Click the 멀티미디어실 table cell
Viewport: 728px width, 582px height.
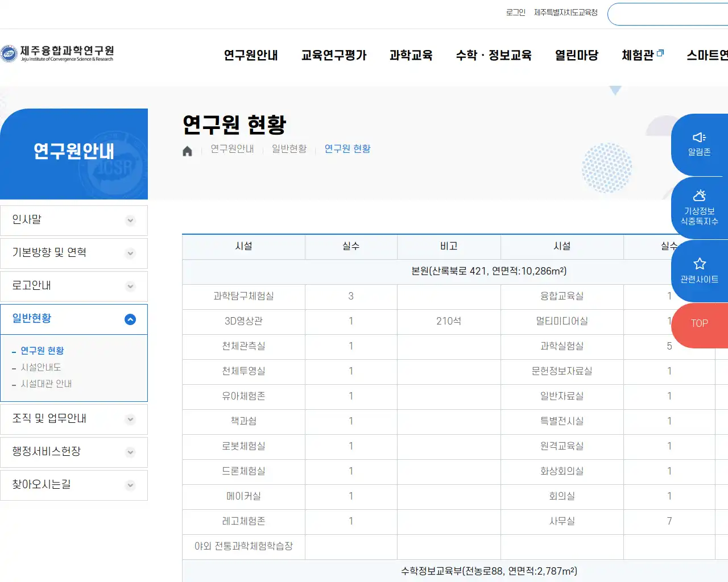[562, 321]
